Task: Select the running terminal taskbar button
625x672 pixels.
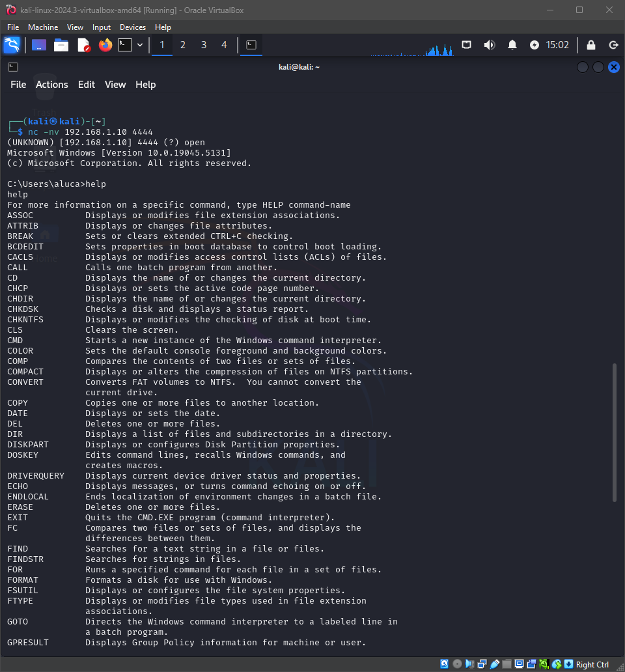Action: point(251,45)
